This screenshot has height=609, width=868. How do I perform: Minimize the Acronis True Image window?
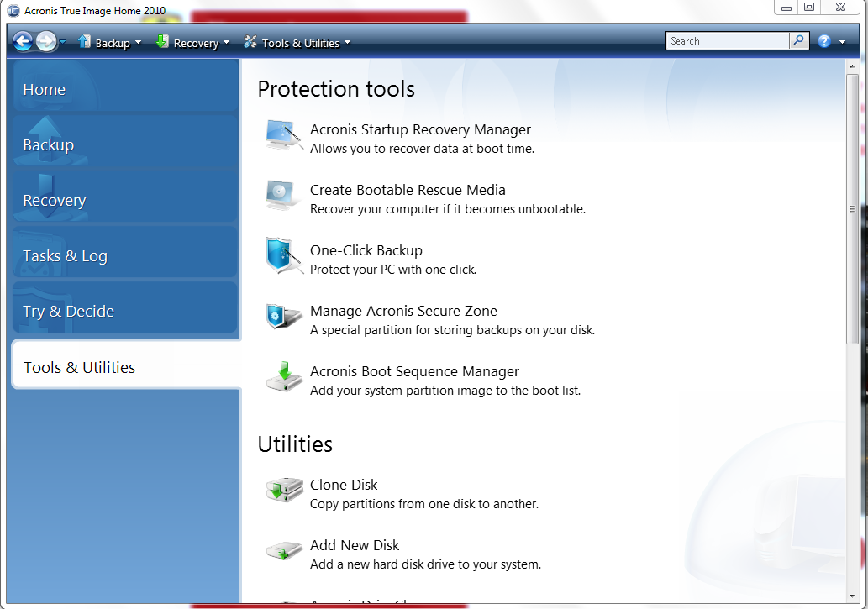pyautogui.click(x=786, y=8)
